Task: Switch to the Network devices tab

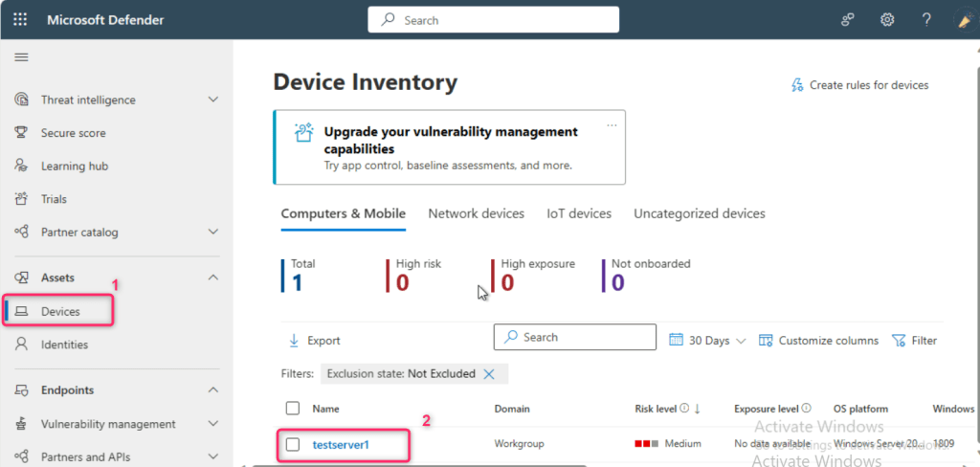Action: pos(476,213)
